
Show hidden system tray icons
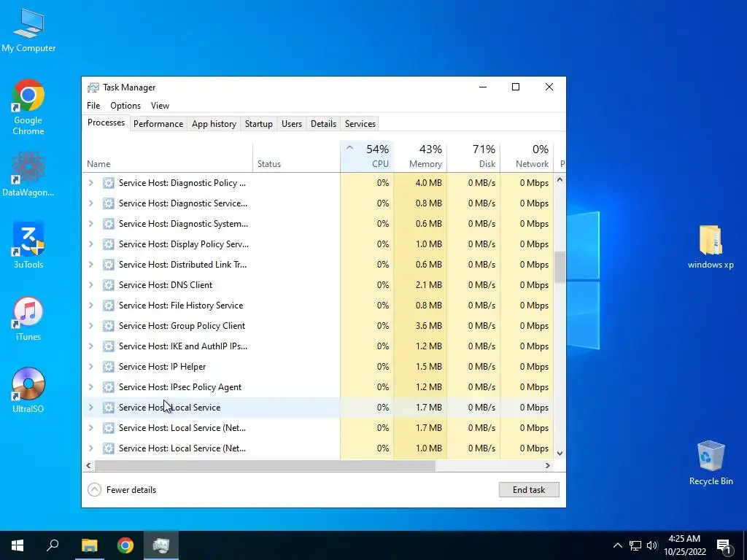[x=617, y=545]
